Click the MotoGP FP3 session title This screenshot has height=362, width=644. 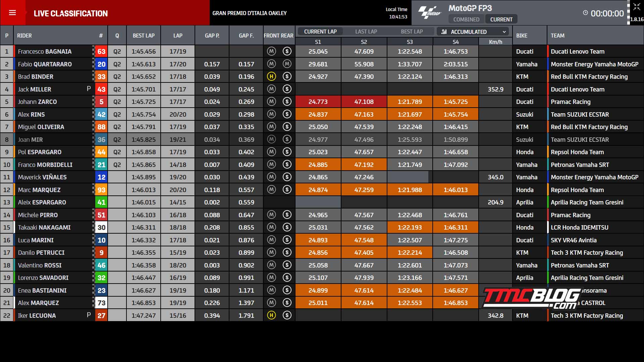pos(470,8)
